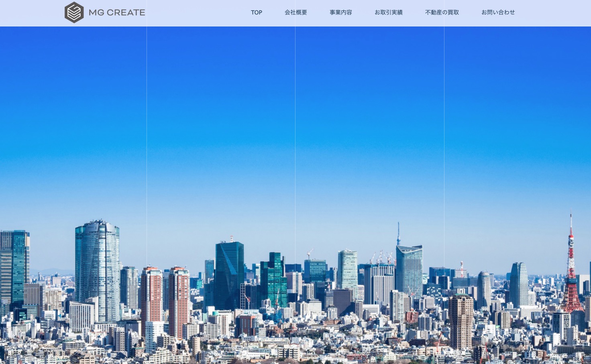This screenshot has width=591, height=364.
Task: Click the open blue sky of hero image
Action: click(295, 120)
